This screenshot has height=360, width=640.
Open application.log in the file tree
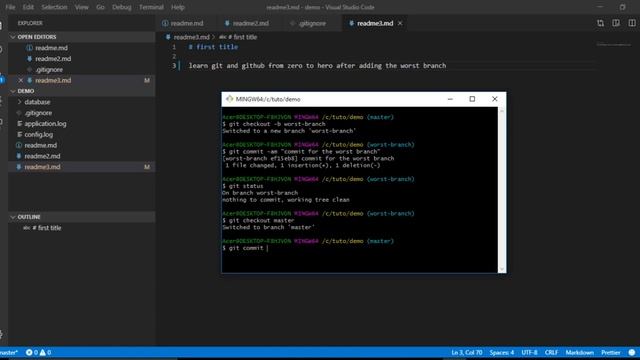(x=82, y=124)
